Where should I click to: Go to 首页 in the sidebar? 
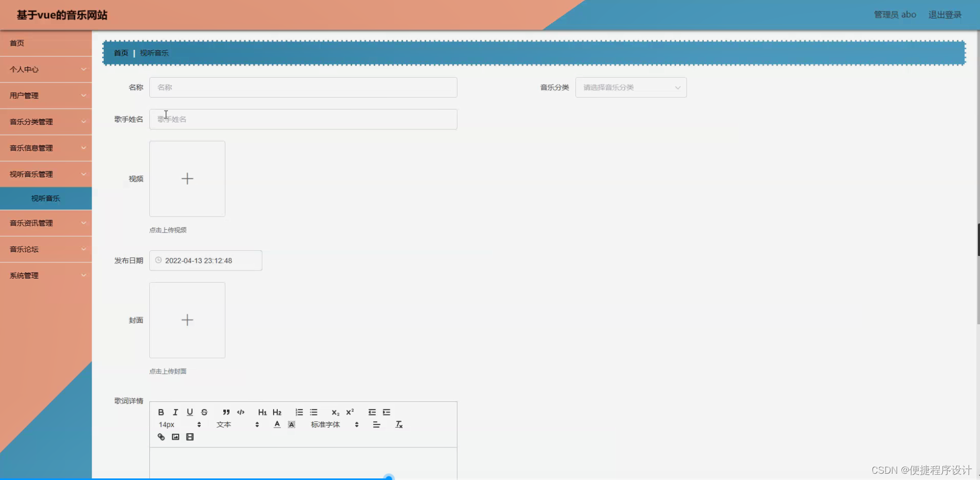coord(46,43)
